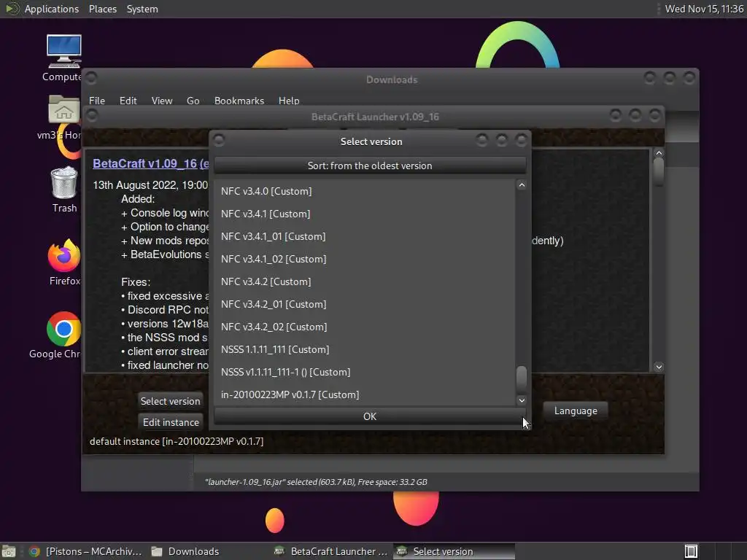This screenshot has width=747, height=560.
Task: Confirm selection with the OK button
Action: click(x=370, y=416)
